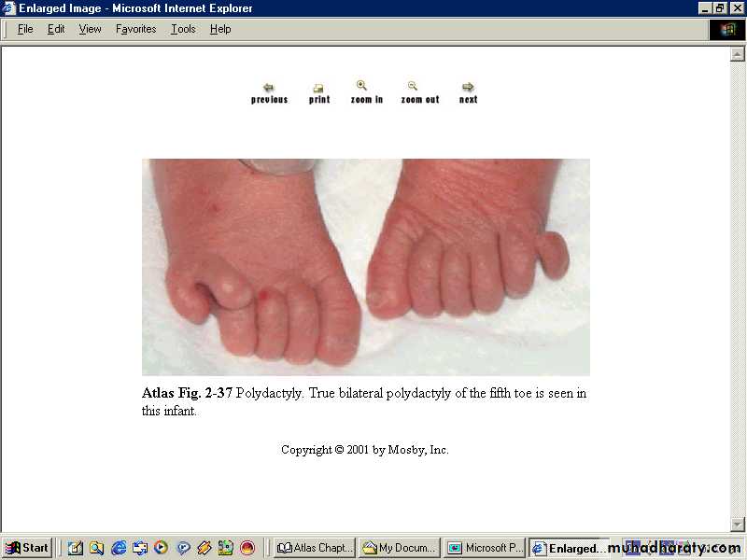Open the Help menu
The image size is (747, 560).
pos(220,29)
